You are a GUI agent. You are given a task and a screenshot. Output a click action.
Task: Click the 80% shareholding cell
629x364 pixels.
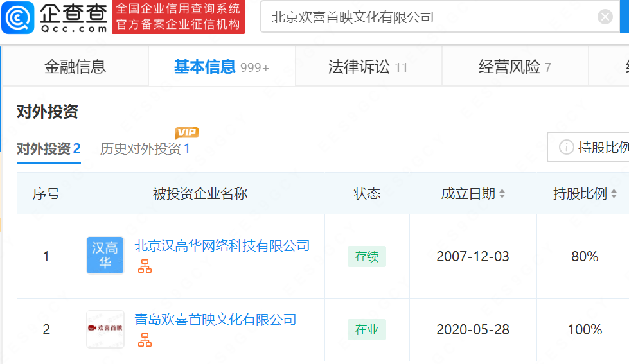click(585, 256)
